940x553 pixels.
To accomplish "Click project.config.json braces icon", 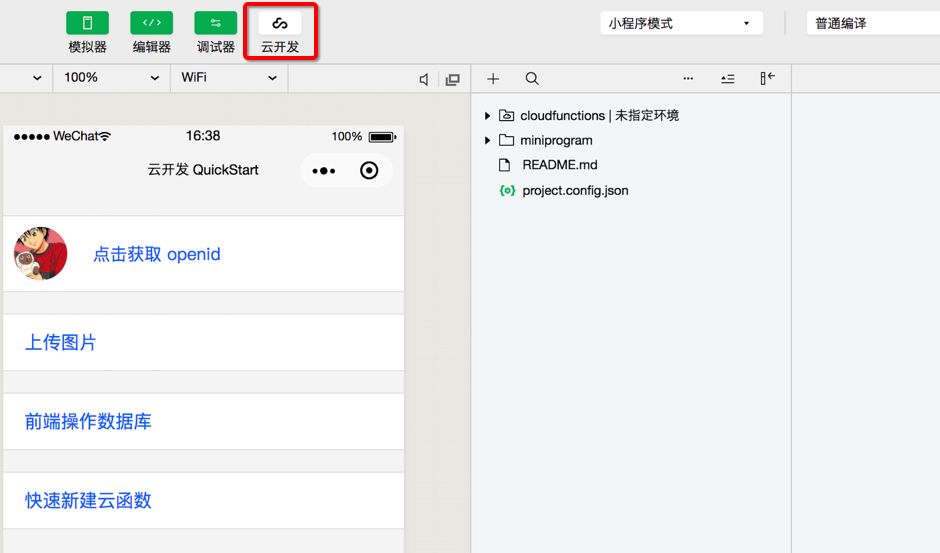I will tap(507, 191).
